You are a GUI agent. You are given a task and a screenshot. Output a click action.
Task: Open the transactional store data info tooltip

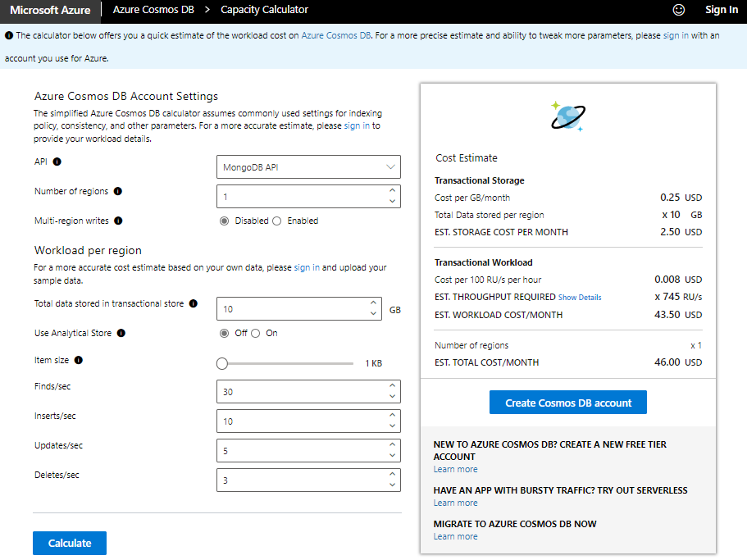(x=194, y=303)
